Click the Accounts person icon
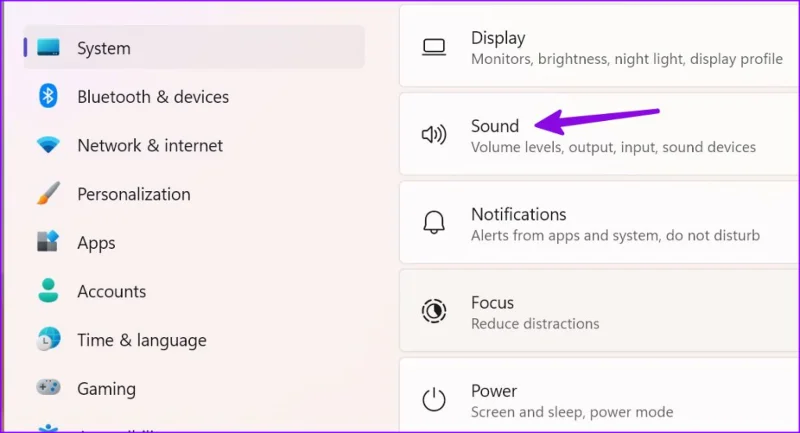This screenshot has width=800, height=433. tap(48, 291)
